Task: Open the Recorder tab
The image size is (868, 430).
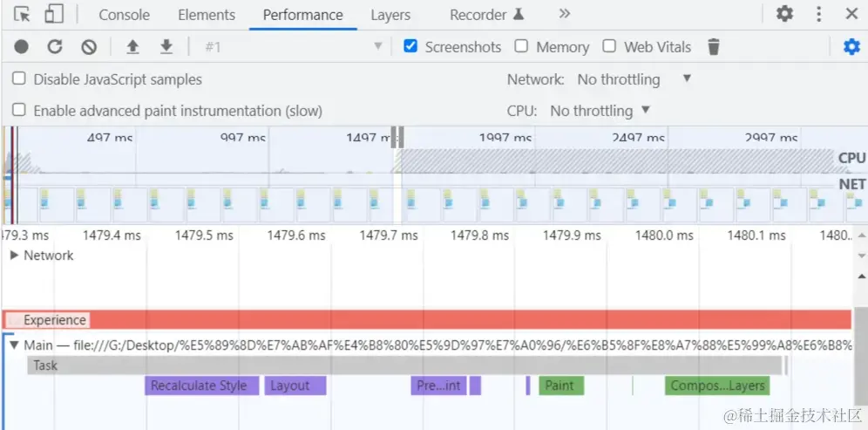Action: click(487, 15)
